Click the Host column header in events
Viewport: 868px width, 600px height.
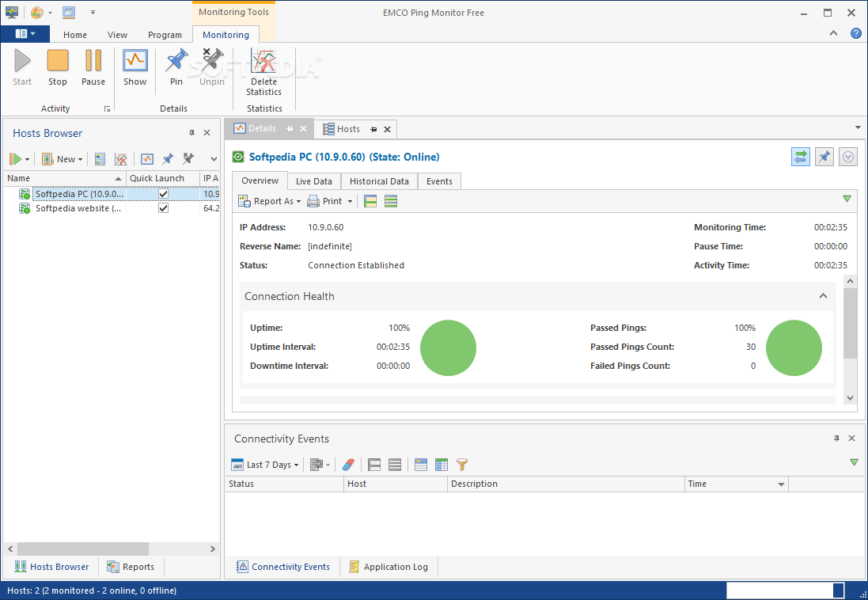click(x=396, y=484)
